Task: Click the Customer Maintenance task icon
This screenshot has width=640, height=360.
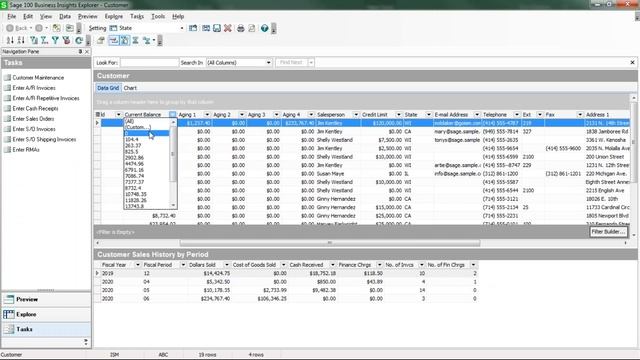Action: pyautogui.click(x=7, y=78)
